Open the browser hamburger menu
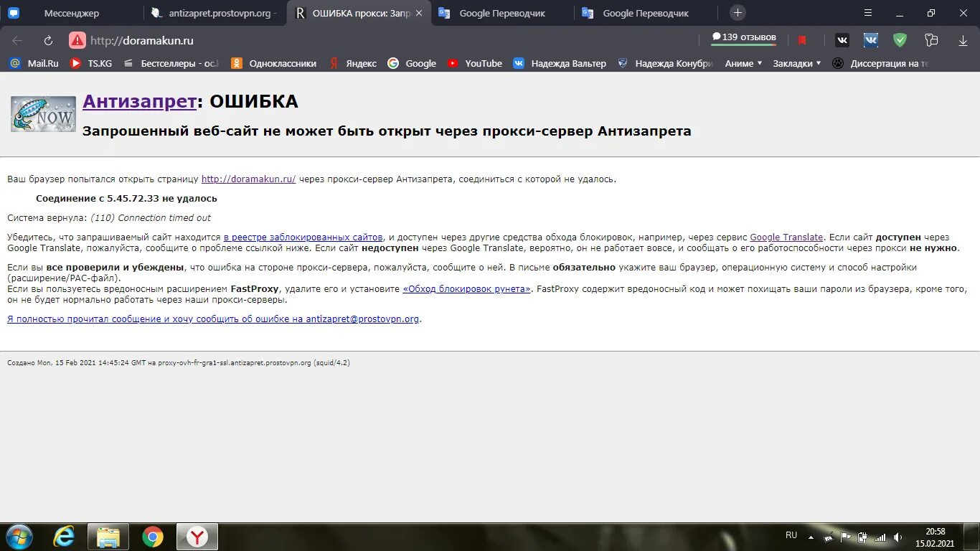The image size is (980, 551). (x=868, y=13)
